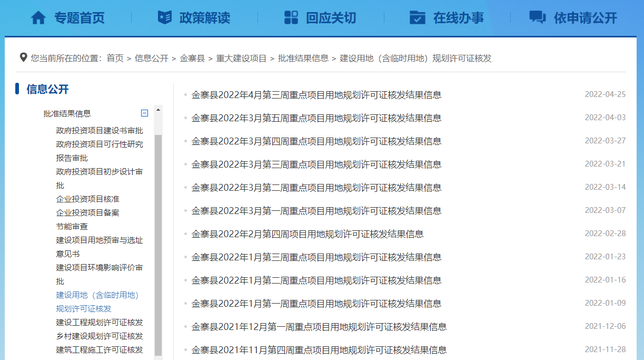Select 建设项目用地预审与选址意见书 in sidebar
Screen dimensions: 644x360
(100, 247)
